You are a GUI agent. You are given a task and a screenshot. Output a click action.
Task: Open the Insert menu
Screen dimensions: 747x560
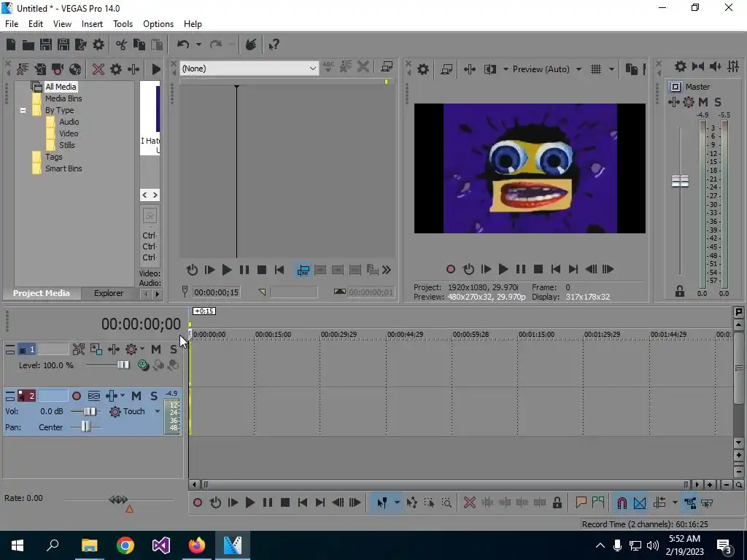tap(92, 24)
